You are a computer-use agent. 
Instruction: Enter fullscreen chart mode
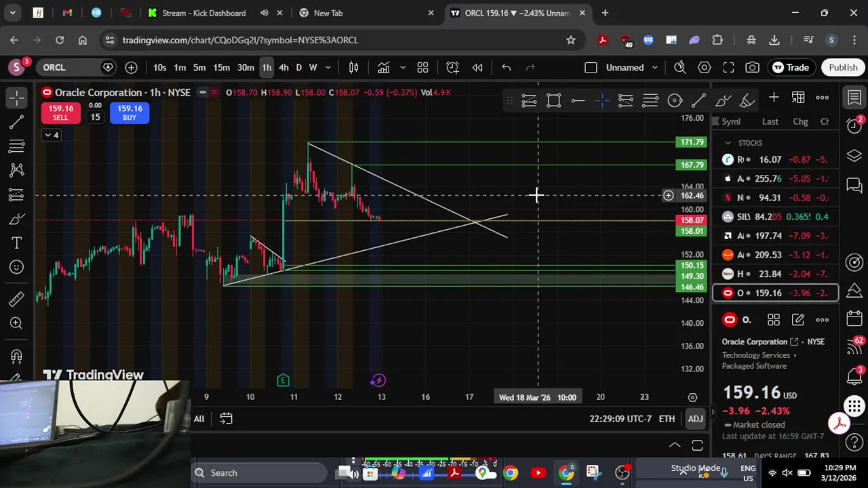point(728,67)
